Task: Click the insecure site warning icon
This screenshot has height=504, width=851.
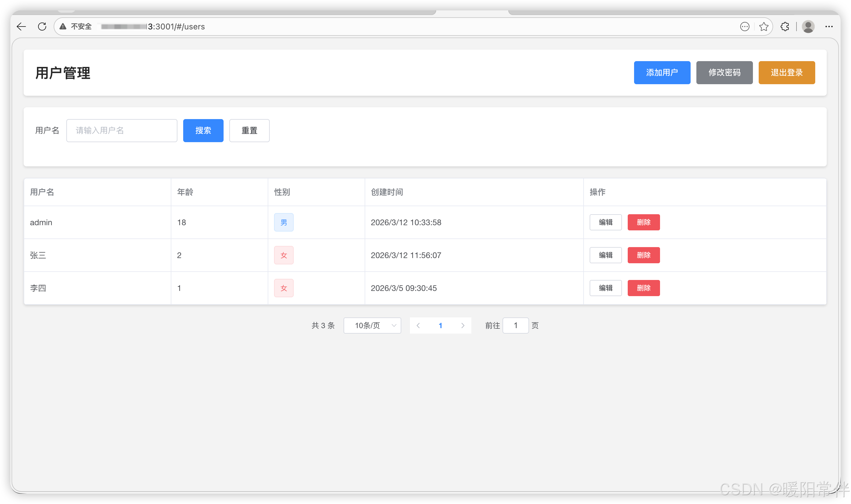Action: pos(63,27)
